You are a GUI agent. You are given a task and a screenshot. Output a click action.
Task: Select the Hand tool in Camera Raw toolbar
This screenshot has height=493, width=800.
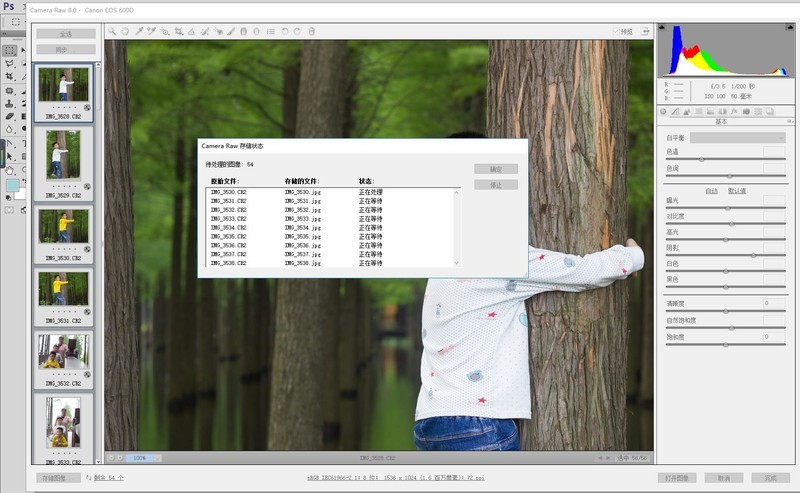pos(125,31)
